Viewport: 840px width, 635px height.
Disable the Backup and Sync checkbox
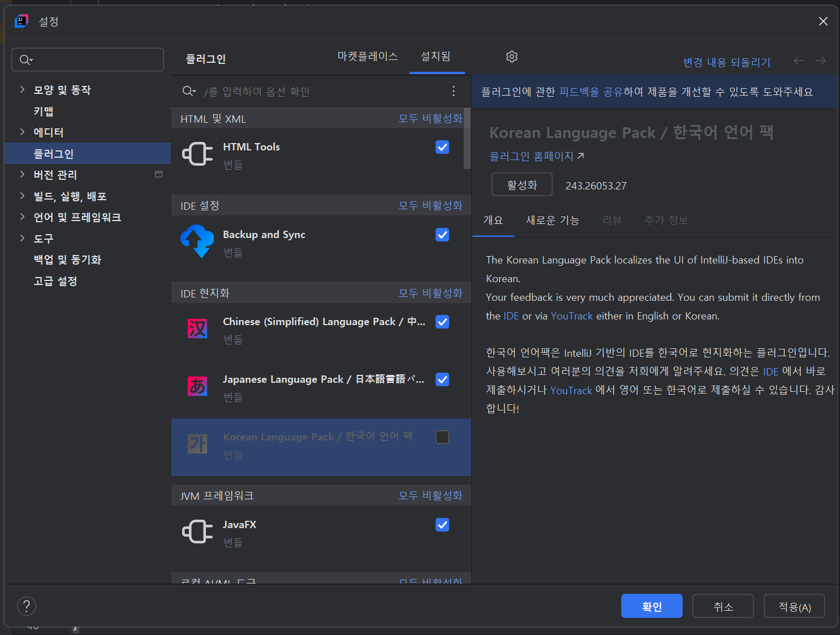click(442, 235)
